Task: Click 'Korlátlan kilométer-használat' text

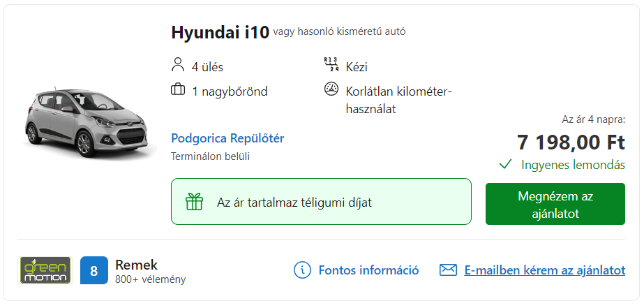Action: pyautogui.click(x=399, y=100)
